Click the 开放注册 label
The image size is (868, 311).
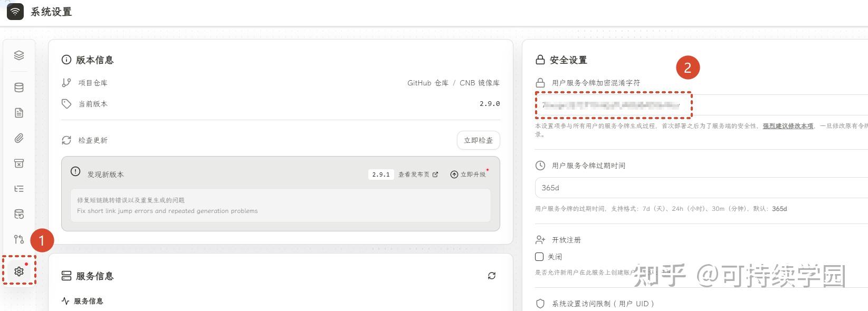pos(566,240)
